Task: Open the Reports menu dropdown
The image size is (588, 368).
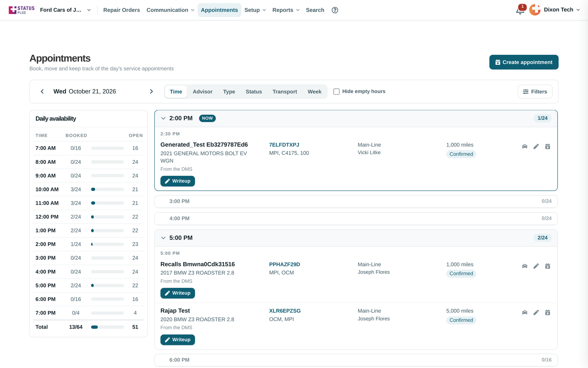Action: [286, 10]
